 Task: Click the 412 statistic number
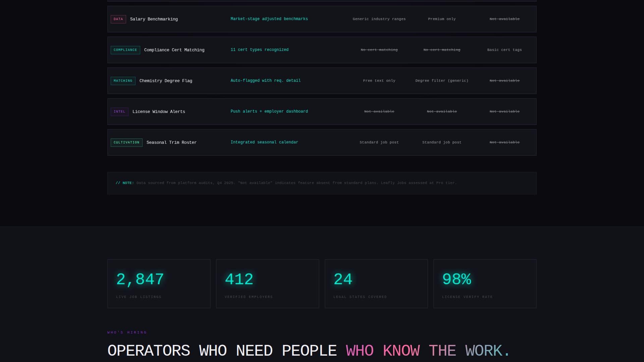(x=239, y=279)
